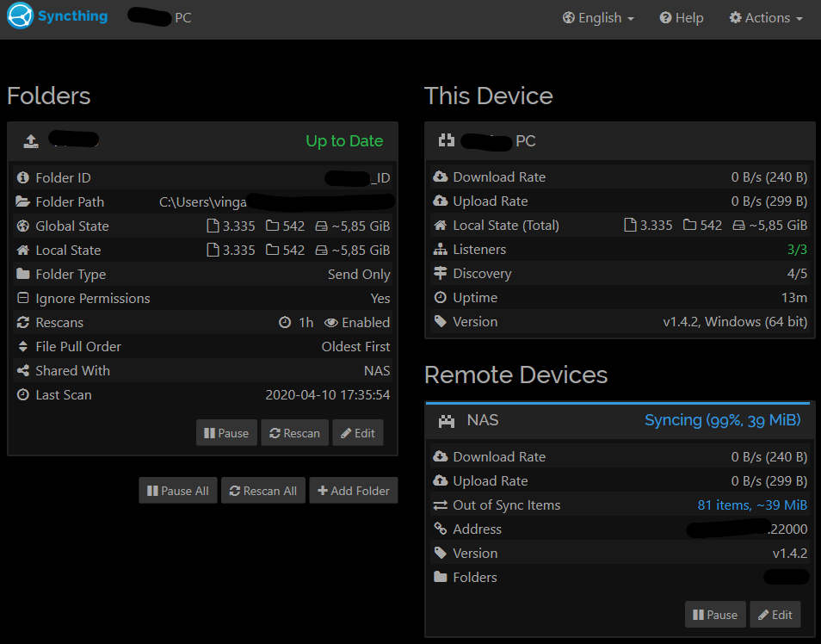This screenshot has width=821, height=644.
Task: Click the File Pull Order sort icon
Action: click(22, 346)
